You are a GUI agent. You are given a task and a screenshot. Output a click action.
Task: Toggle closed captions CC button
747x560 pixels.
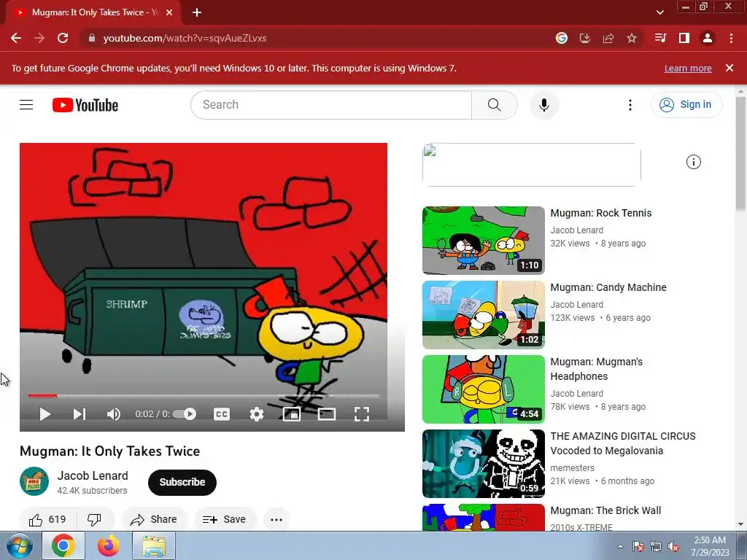(222, 414)
